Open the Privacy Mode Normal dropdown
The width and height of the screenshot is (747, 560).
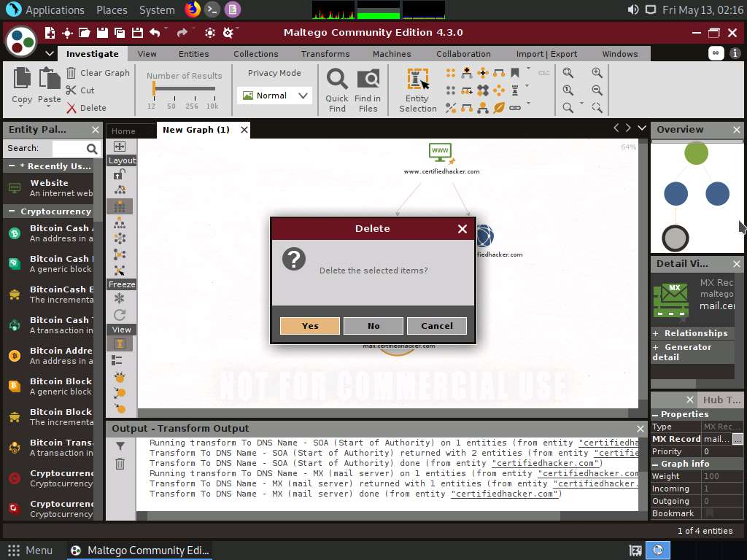(x=275, y=96)
